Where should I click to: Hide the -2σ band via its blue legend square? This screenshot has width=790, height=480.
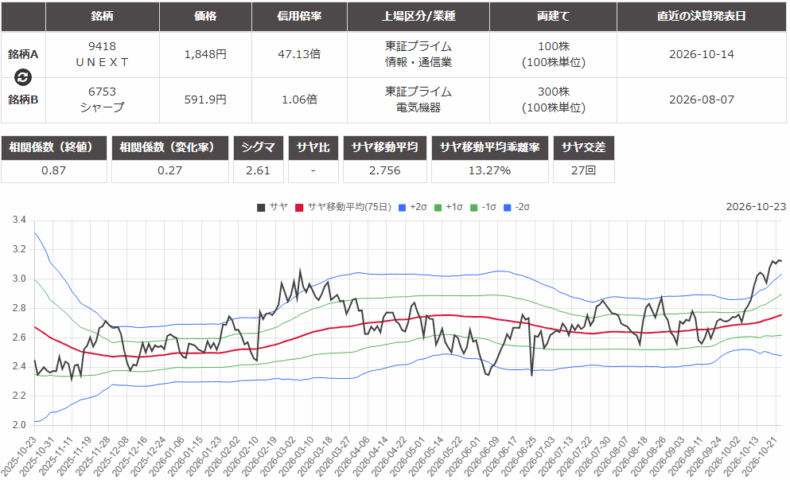click(x=507, y=208)
